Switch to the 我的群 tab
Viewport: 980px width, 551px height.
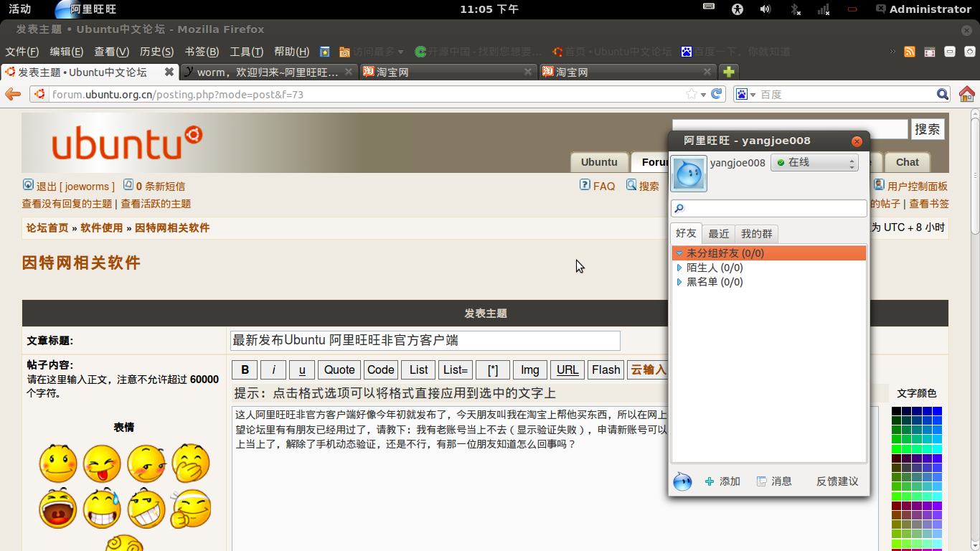click(x=757, y=234)
